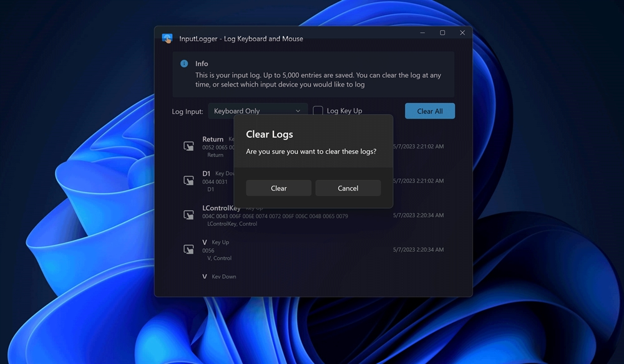This screenshot has width=624, height=364.
Task: Click the Clear All button
Action: (x=430, y=111)
